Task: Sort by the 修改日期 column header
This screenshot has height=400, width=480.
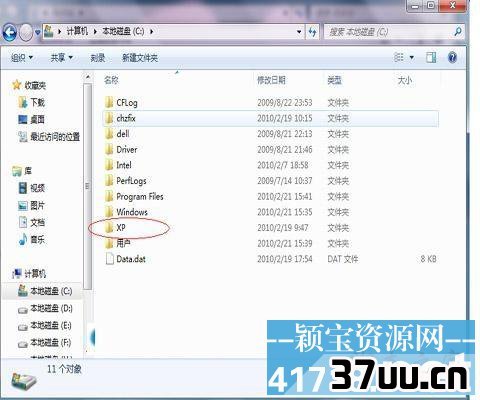Action: click(271, 80)
